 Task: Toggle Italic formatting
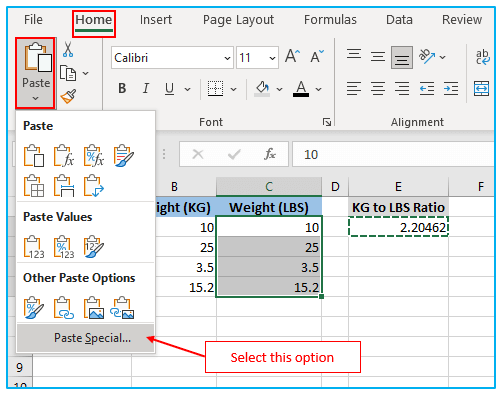[x=146, y=88]
